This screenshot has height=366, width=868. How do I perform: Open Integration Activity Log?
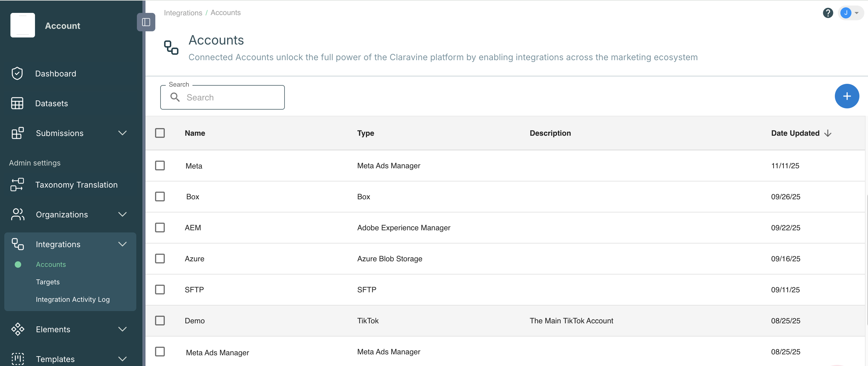pyautogui.click(x=73, y=300)
